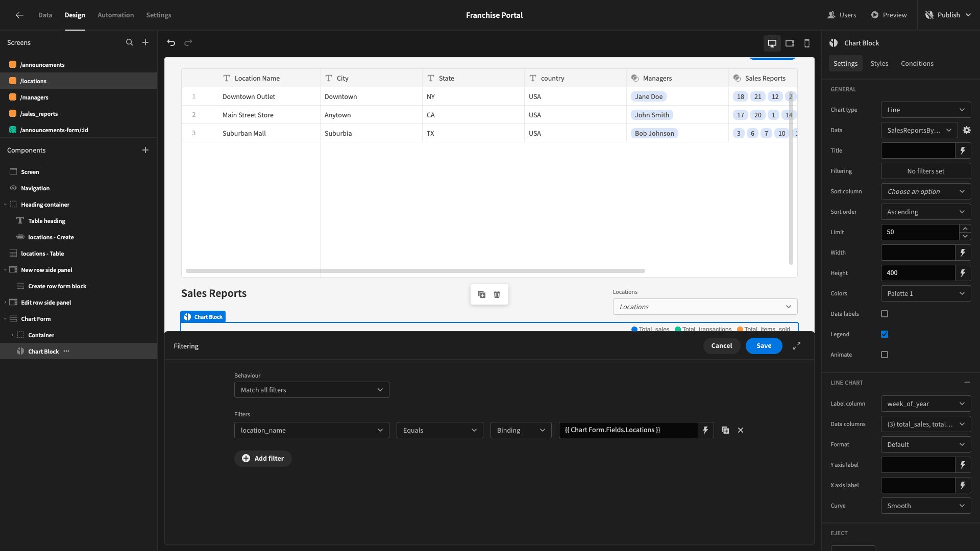Duplicate the location_name filter row

click(x=725, y=430)
